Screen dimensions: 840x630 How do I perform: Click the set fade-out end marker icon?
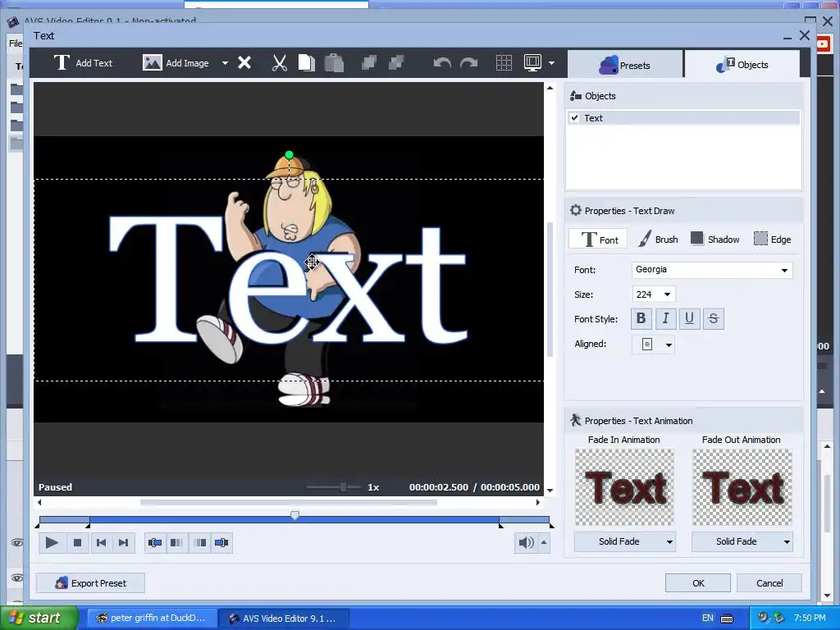coord(221,543)
